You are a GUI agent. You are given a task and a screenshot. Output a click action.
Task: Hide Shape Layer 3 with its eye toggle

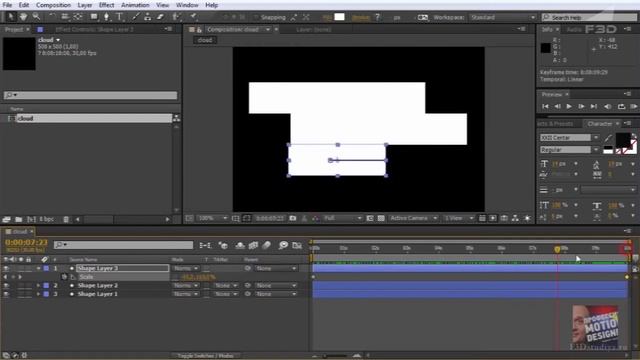click(x=6, y=268)
